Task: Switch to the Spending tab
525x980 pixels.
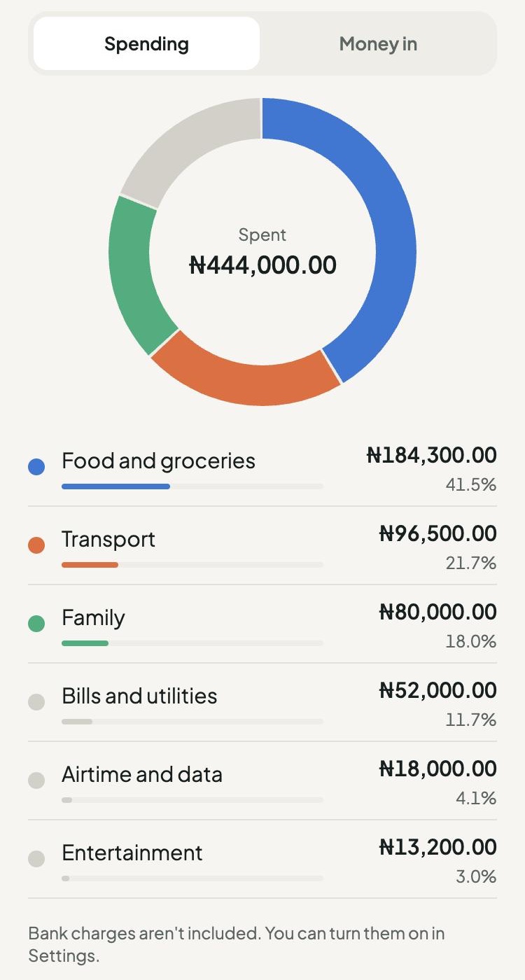Action: point(146,43)
